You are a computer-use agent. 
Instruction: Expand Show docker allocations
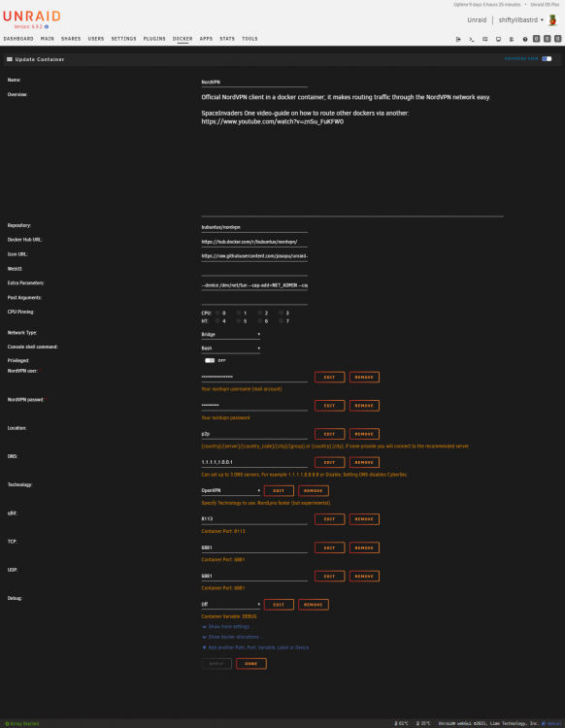pos(233,637)
